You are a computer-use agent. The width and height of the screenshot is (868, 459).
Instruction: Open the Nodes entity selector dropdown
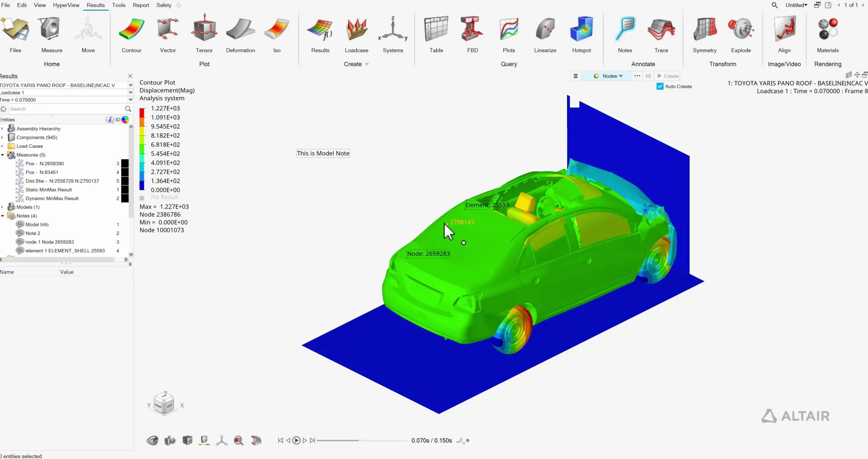[608, 76]
